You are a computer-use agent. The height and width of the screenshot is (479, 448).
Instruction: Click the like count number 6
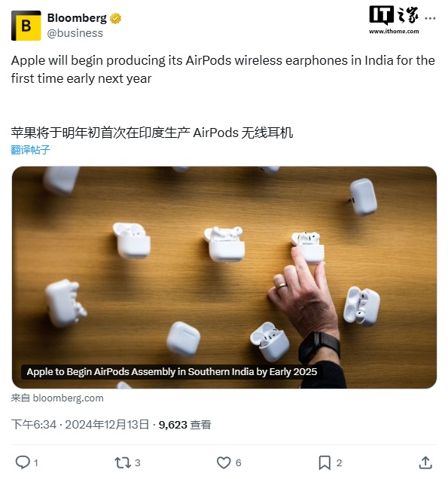click(239, 463)
